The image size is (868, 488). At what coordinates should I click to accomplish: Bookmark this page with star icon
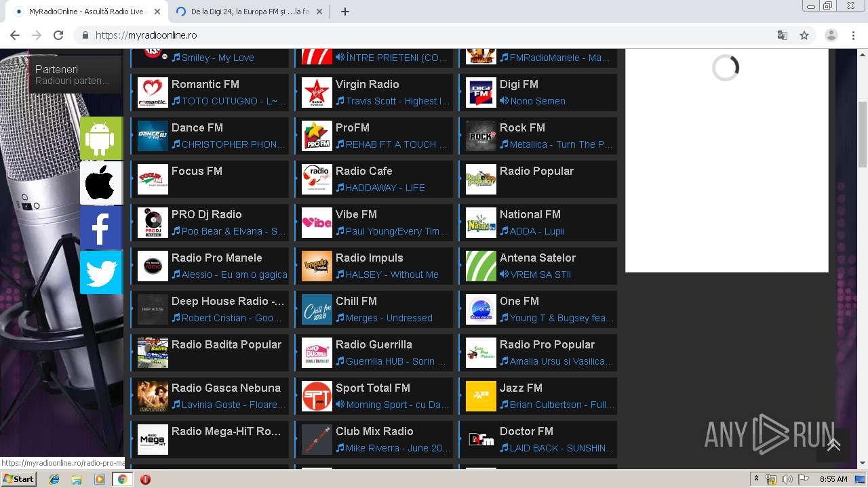click(x=804, y=35)
